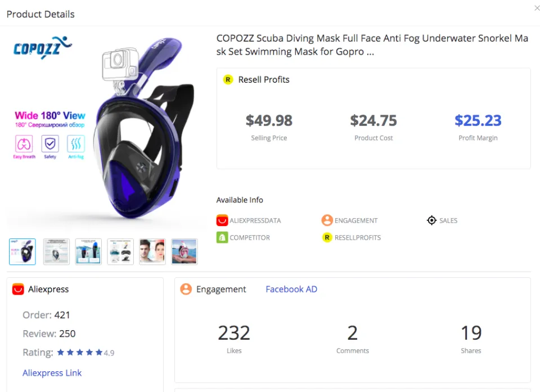Click the Aliexpress icon next to ALIEXPRESSDATA
The width and height of the screenshot is (540, 392).
(222, 220)
